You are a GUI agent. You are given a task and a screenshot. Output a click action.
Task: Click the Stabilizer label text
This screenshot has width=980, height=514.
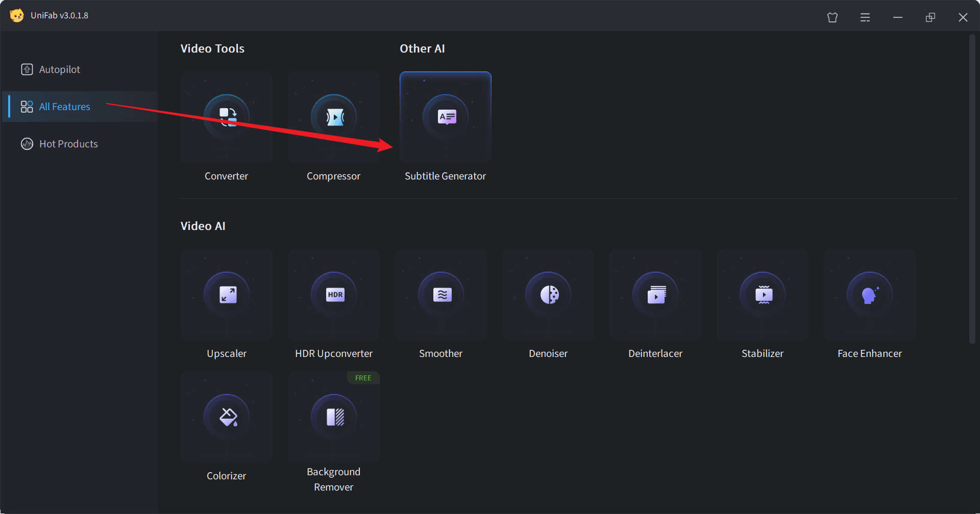tap(763, 353)
